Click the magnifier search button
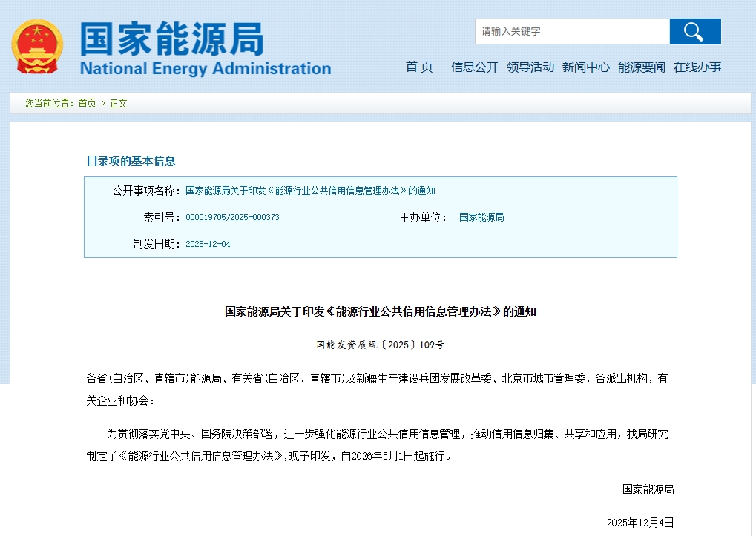Viewport: 756px width, 536px height. (x=694, y=32)
